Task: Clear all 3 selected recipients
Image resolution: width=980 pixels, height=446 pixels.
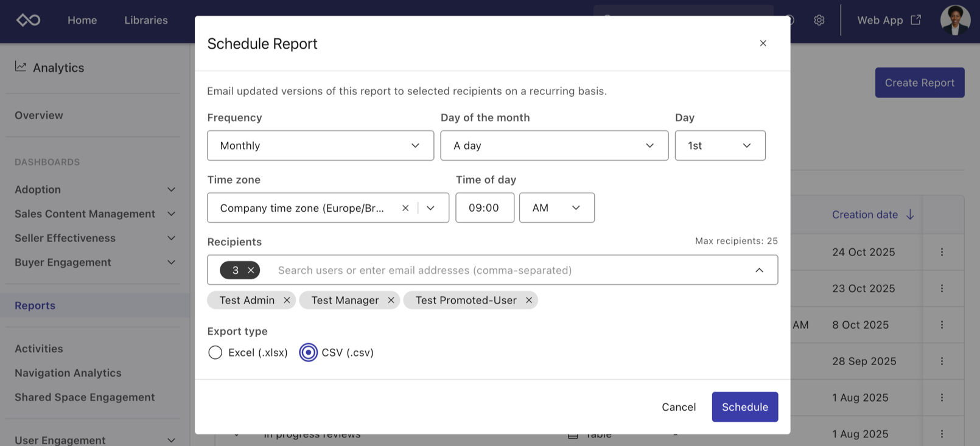Action: pyautogui.click(x=251, y=270)
